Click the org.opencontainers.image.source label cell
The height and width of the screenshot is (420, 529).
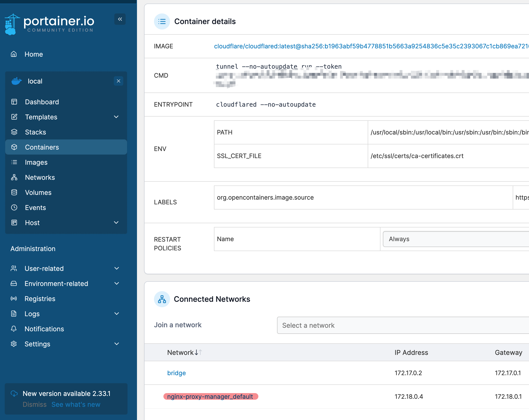point(363,197)
